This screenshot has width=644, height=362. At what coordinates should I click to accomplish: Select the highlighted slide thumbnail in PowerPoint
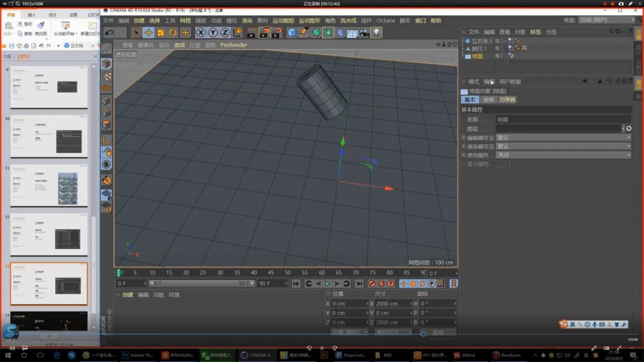48,284
